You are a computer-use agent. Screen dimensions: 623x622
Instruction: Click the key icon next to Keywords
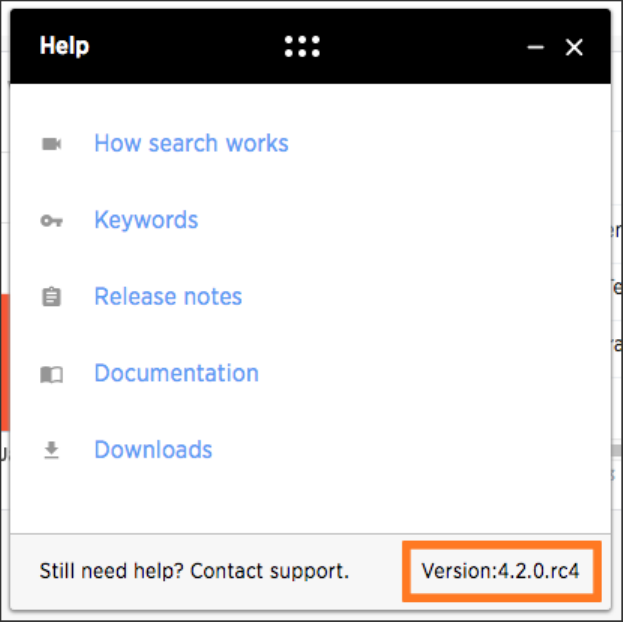pos(52,221)
